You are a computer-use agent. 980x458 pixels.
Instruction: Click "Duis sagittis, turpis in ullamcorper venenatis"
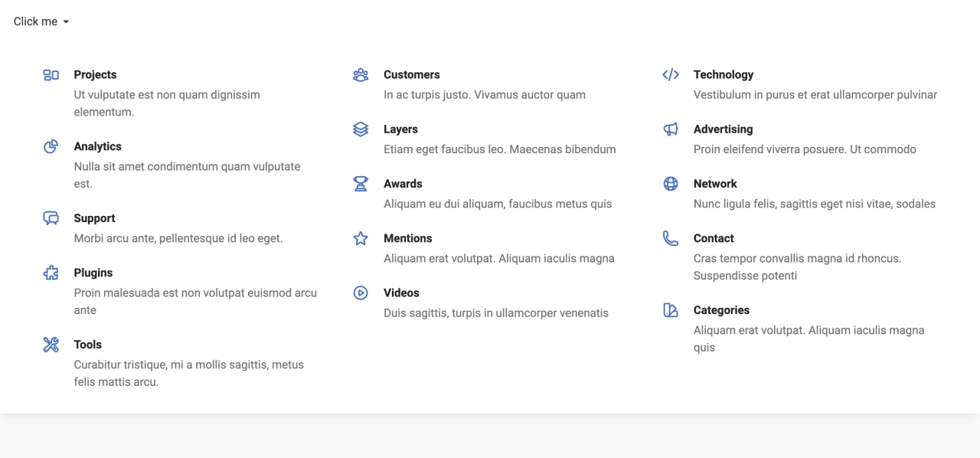coord(496,312)
